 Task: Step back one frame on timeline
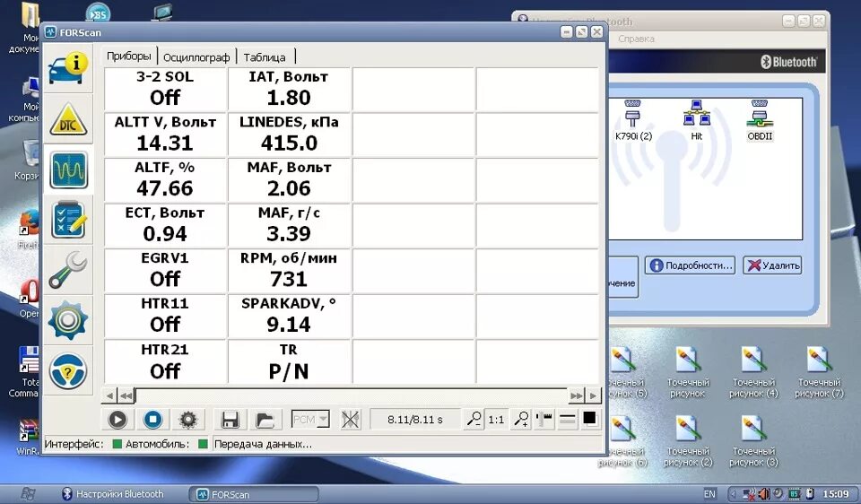coord(109,395)
